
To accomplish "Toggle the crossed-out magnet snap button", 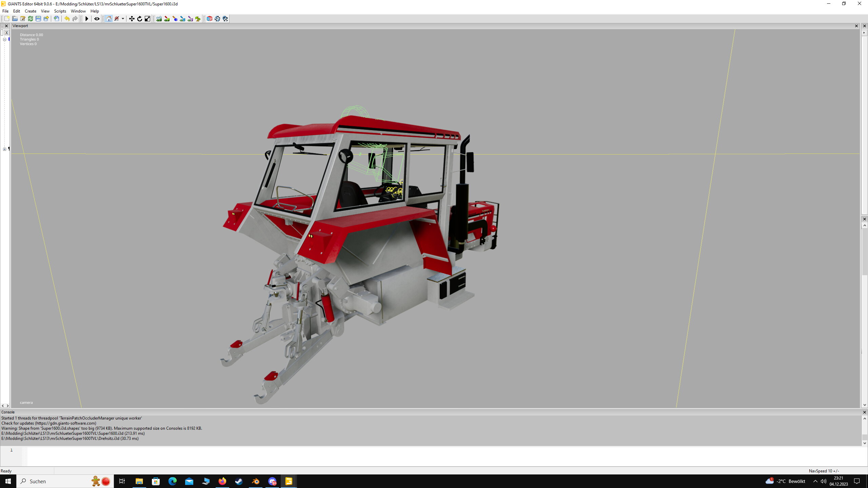I will click(117, 19).
